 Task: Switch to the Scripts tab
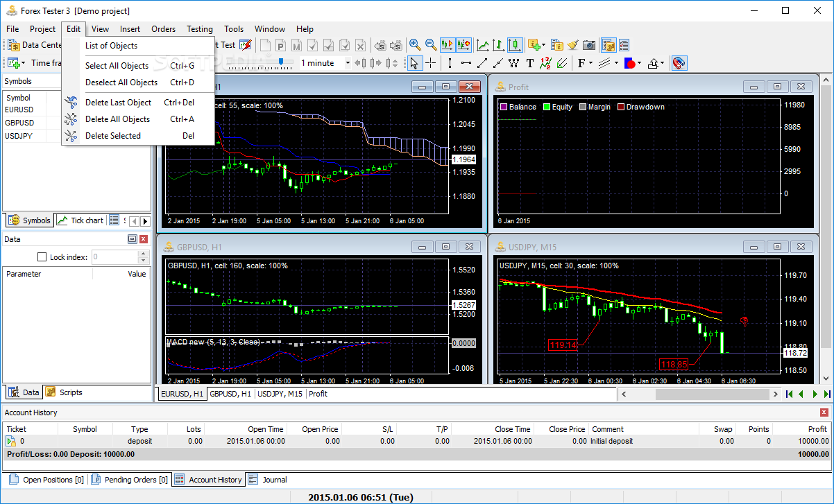point(64,392)
